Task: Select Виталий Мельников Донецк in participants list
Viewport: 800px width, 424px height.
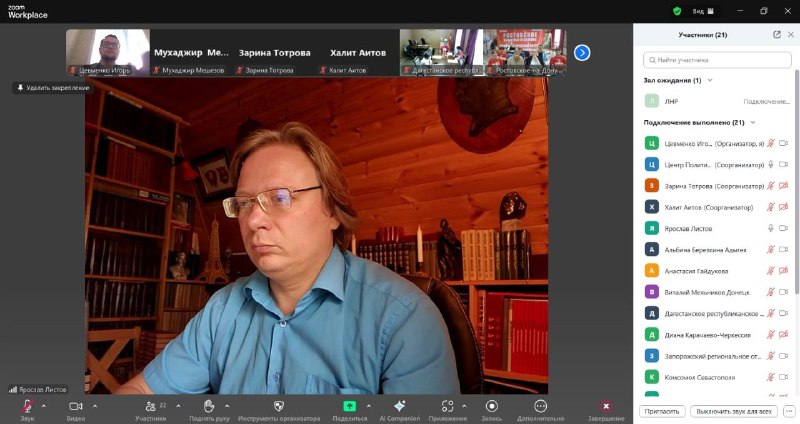Action: (717, 292)
